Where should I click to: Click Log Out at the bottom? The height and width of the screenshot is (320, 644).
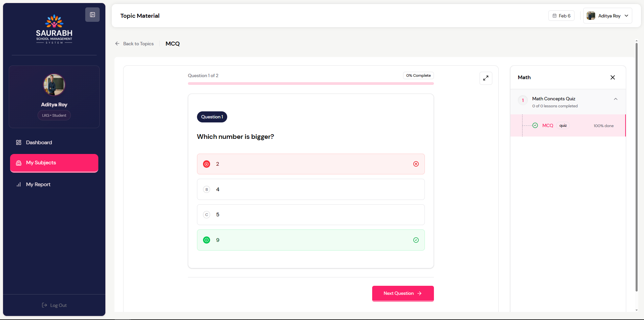tap(54, 305)
